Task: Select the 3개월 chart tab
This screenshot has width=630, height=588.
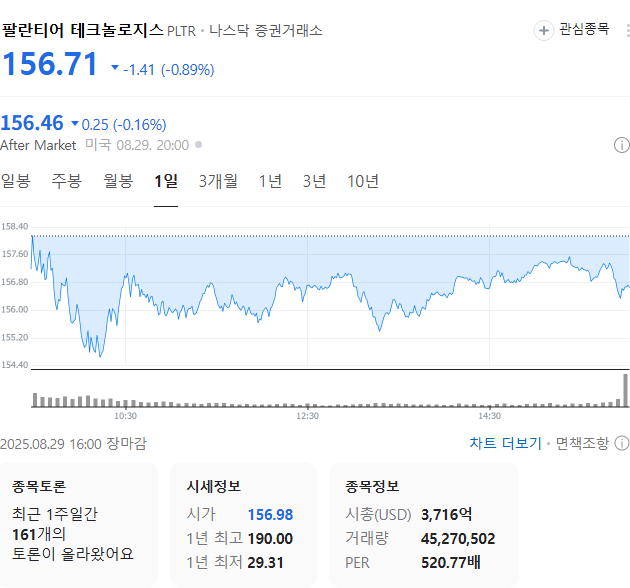Action: tap(218, 181)
